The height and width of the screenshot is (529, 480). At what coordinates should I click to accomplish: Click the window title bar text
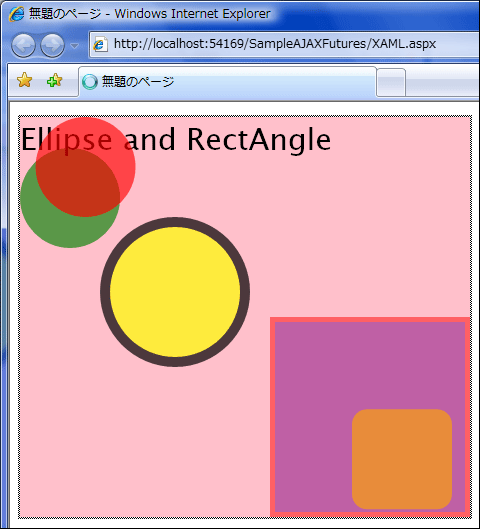[x=149, y=14]
